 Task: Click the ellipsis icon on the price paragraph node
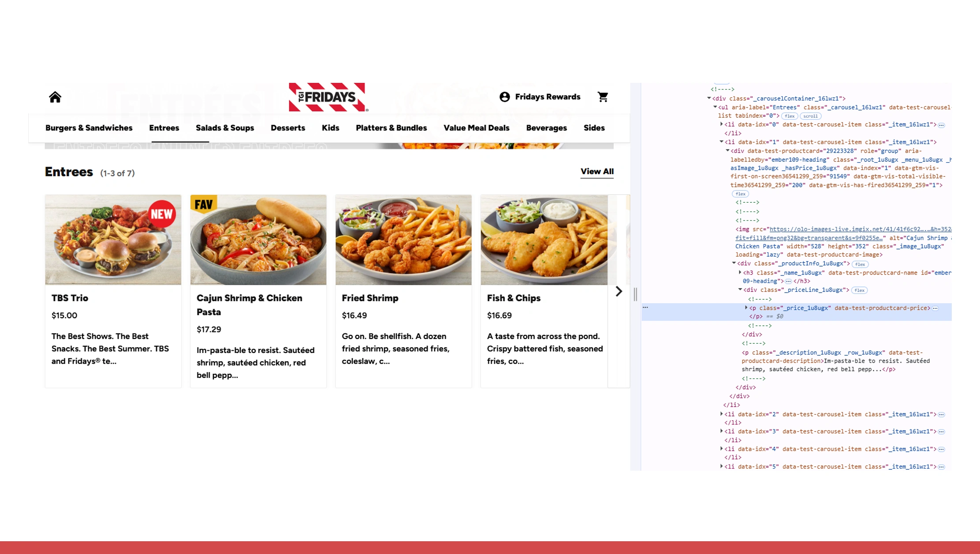point(935,308)
